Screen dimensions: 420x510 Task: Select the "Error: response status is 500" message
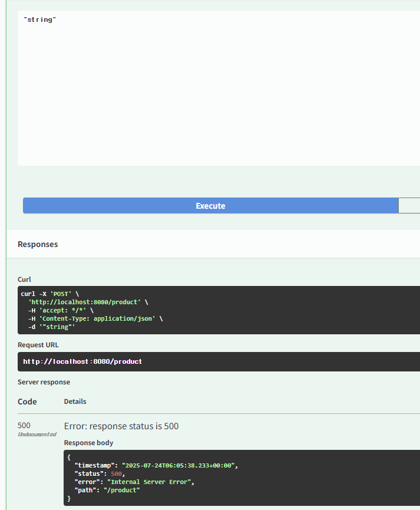tap(121, 426)
